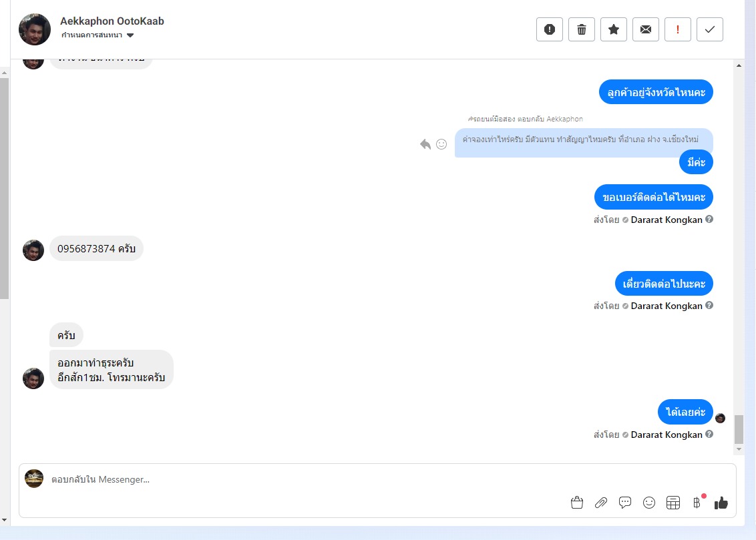Viewport: 756px width, 540px height.
Task: Open Aekkaphon OotoKaab profile picture in header
Action: (35, 29)
